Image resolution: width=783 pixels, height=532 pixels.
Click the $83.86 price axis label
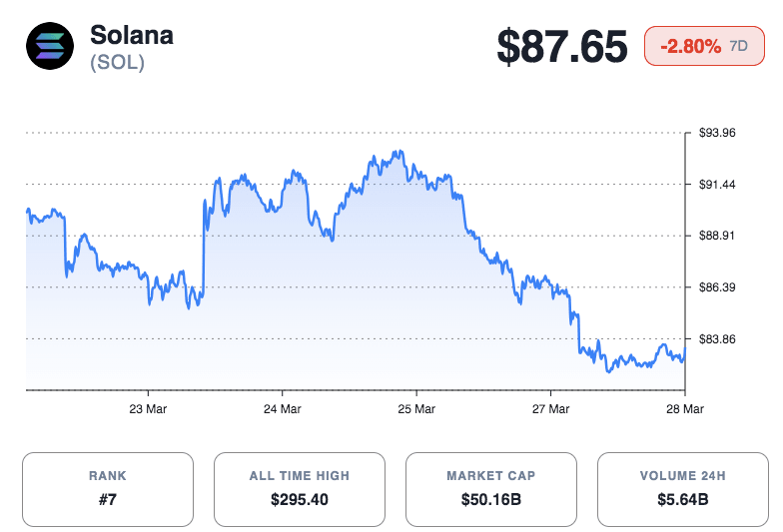(716, 339)
